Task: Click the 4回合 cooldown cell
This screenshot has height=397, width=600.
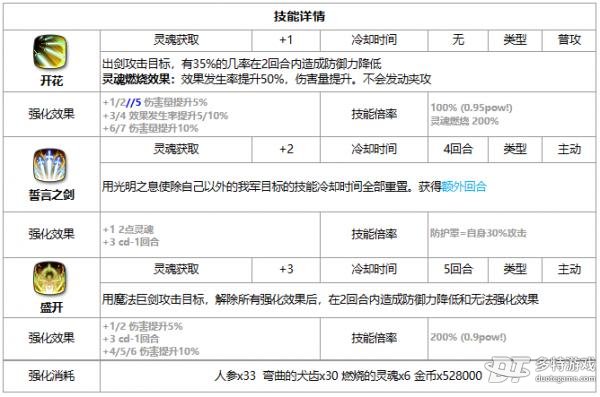Action: click(x=458, y=149)
